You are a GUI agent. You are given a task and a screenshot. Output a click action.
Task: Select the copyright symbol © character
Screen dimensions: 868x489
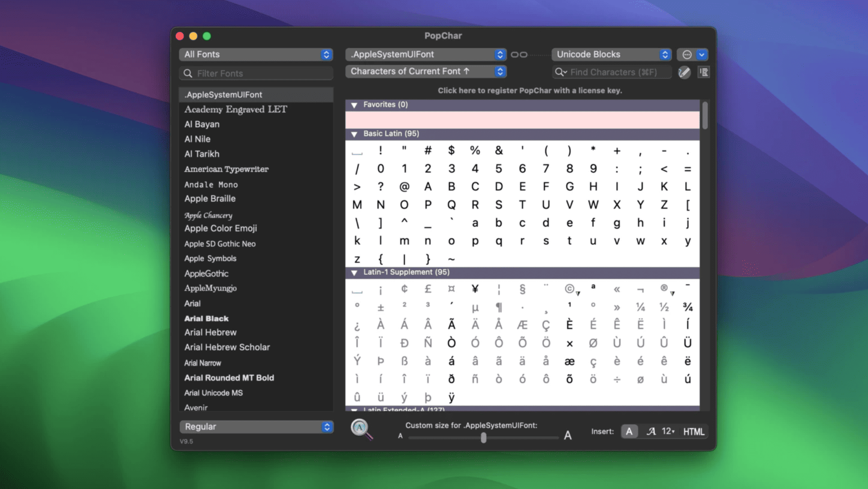coord(570,289)
